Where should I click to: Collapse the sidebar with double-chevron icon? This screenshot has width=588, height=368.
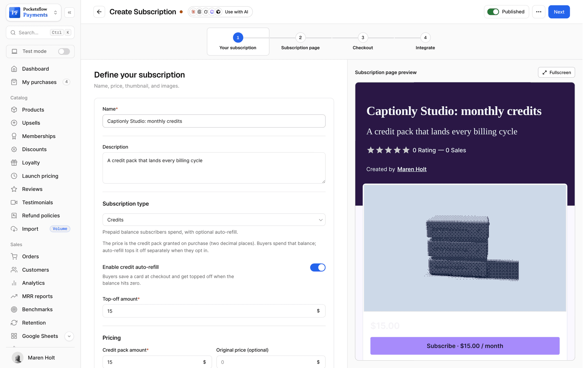[x=69, y=12]
